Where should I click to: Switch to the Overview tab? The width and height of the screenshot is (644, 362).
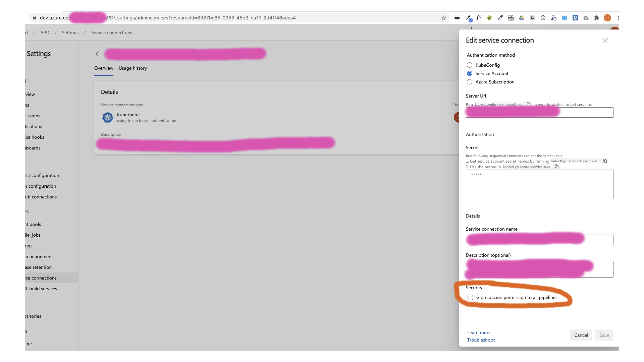pos(104,68)
